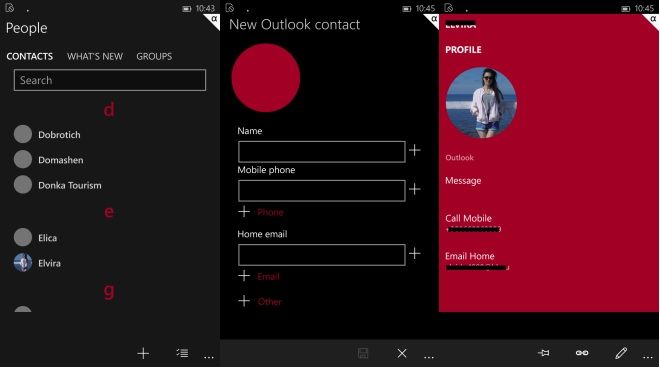Jump list via letter d header

109,110
